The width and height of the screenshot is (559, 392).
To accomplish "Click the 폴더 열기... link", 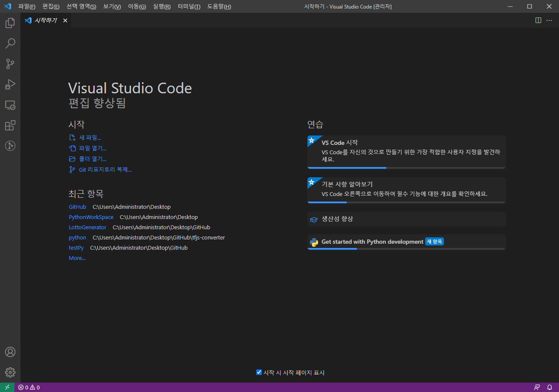I will [87, 159].
